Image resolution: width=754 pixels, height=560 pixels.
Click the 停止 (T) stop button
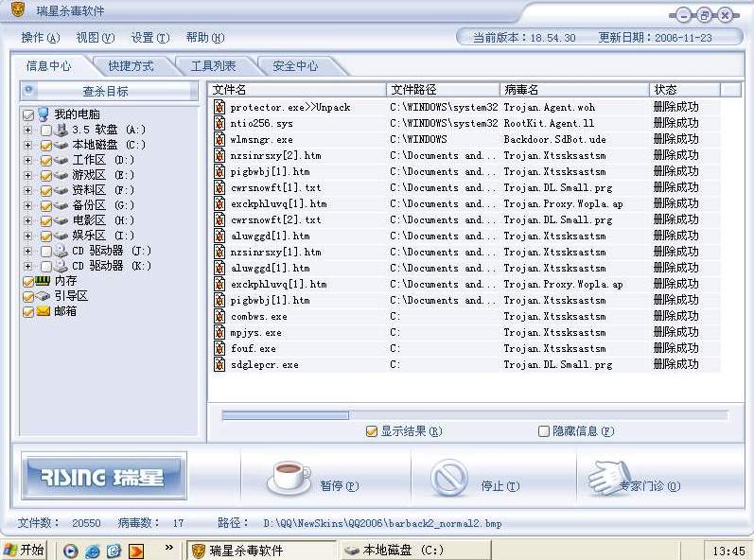475,479
